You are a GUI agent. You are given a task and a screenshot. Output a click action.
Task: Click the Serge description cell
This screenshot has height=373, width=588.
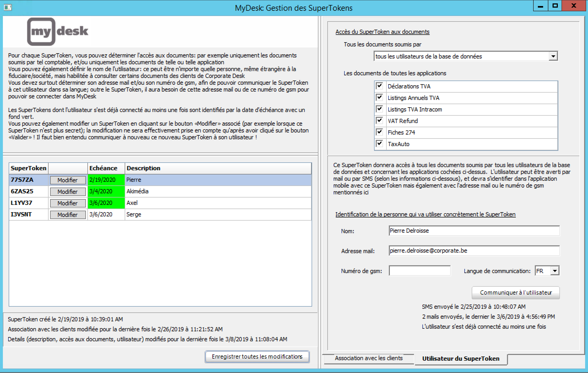click(218, 215)
